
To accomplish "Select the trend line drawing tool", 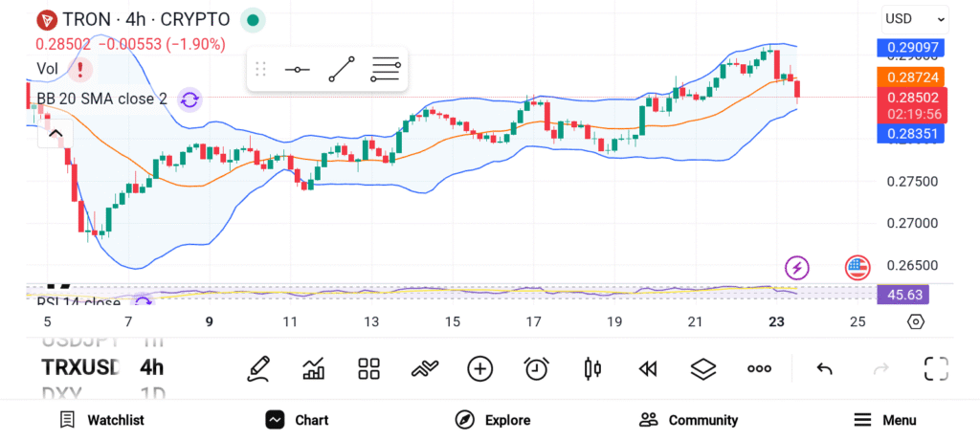I will coord(342,69).
